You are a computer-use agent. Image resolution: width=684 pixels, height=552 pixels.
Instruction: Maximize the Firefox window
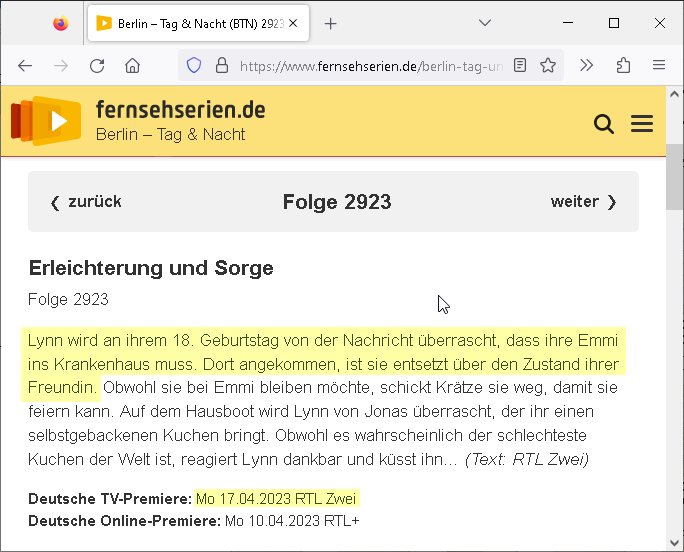614,23
